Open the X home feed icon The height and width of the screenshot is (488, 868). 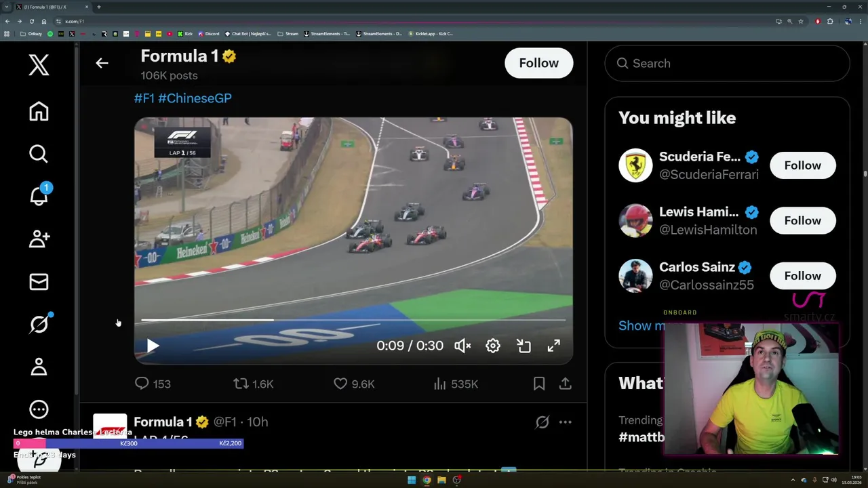[x=39, y=111]
